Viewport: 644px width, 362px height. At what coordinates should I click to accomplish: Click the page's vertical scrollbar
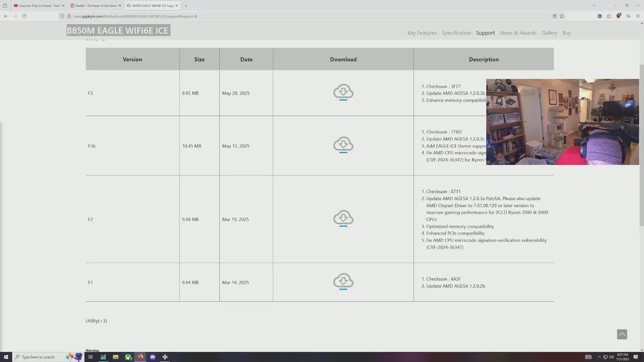click(641, 145)
